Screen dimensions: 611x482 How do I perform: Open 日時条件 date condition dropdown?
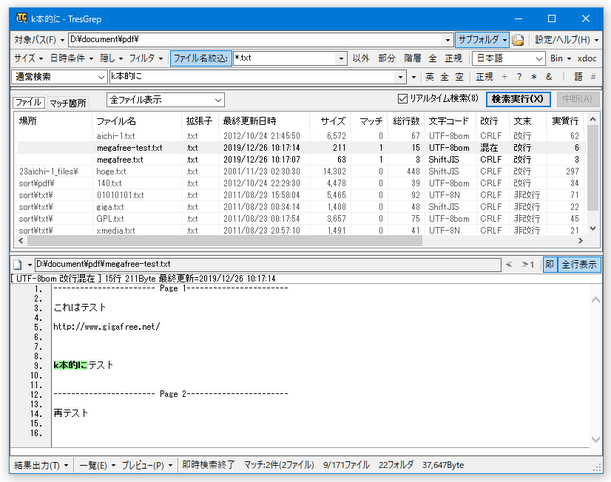71,58
